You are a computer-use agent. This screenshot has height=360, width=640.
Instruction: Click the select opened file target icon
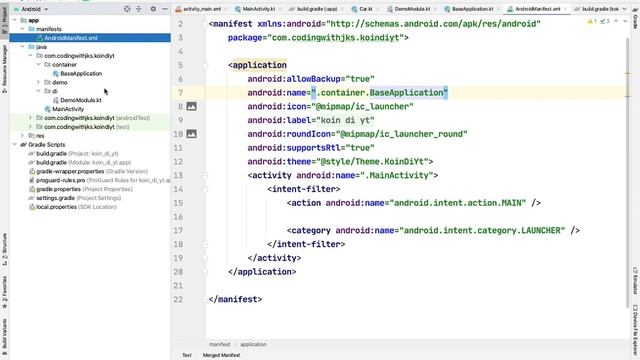(x=127, y=9)
